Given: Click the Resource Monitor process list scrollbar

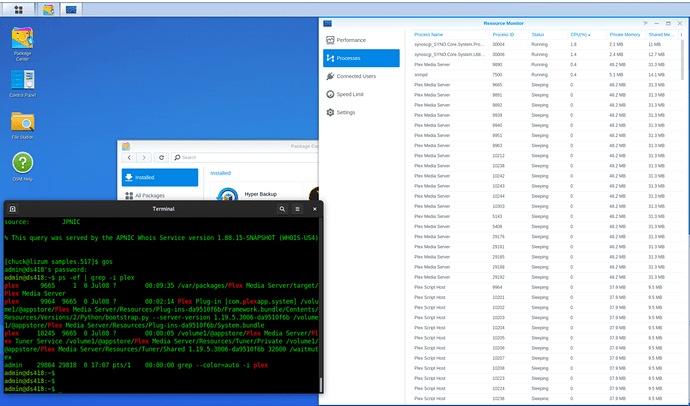Looking at the screenshot, I should coord(683,59).
